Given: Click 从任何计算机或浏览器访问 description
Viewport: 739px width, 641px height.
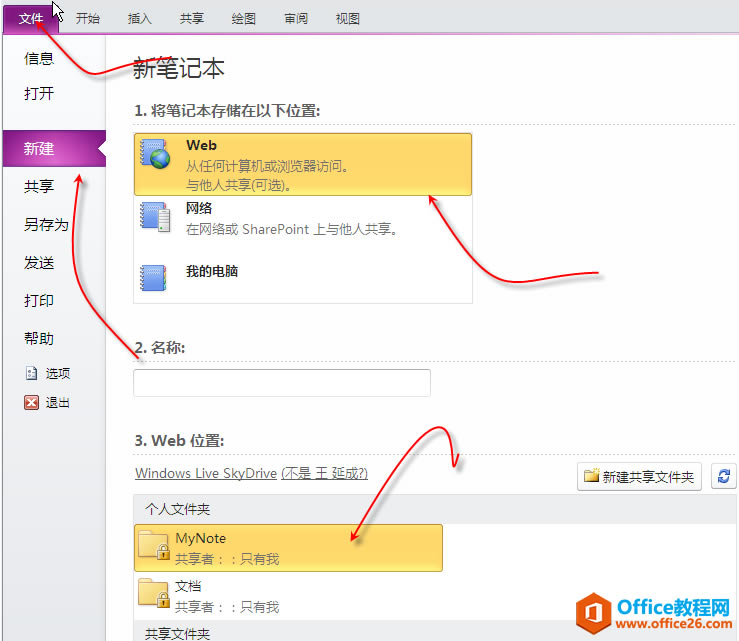Looking at the screenshot, I should [x=266, y=166].
